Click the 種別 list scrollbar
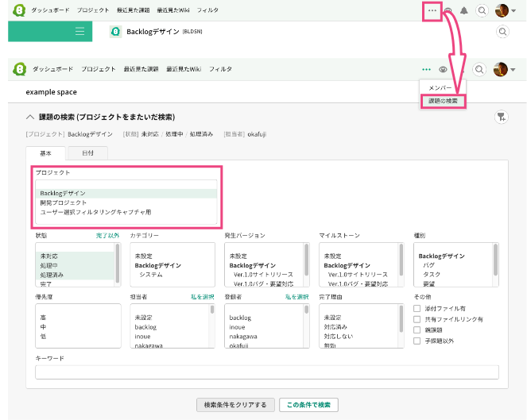 (x=495, y=260)
